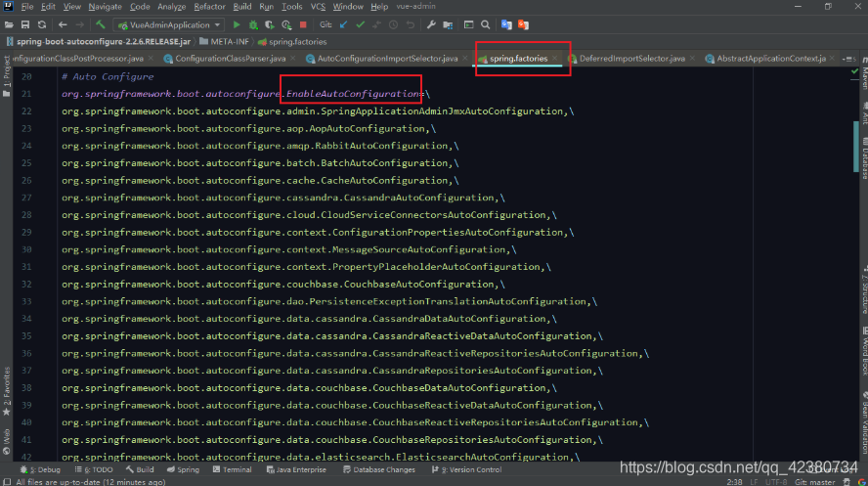Click the orange Translate plugin icon
This screenshot has height=486, width=868.
[523, 24]
